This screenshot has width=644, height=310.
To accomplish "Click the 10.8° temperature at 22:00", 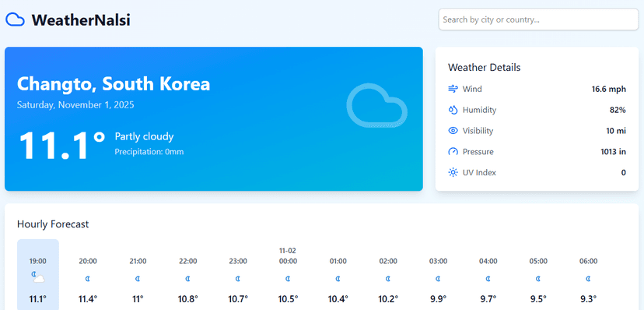I will (188, 299).
